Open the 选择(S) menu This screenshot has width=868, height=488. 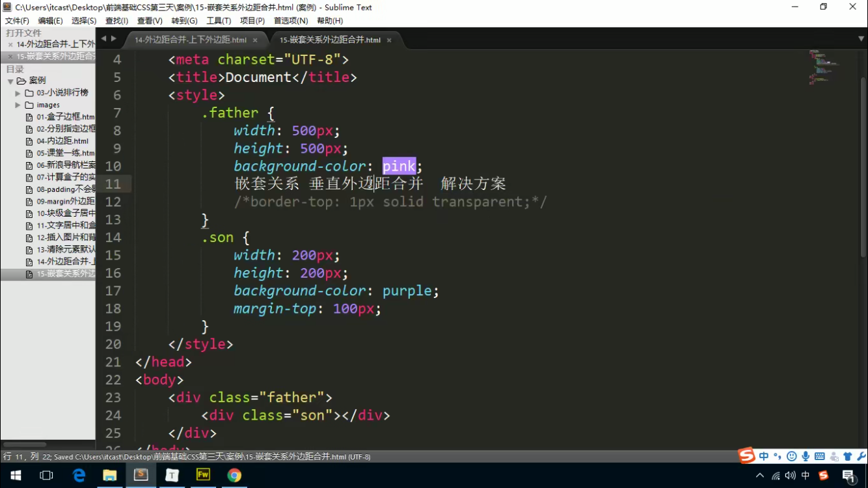point(84,21)
